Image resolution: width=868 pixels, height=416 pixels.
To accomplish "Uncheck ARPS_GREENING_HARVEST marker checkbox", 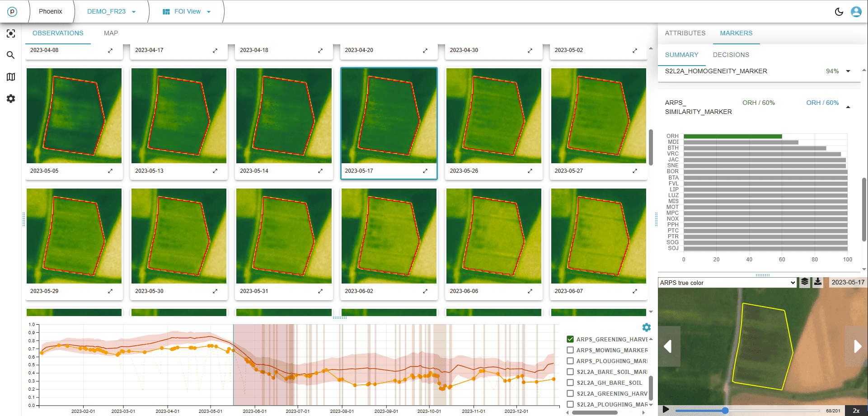I will (x=570, y=339).
